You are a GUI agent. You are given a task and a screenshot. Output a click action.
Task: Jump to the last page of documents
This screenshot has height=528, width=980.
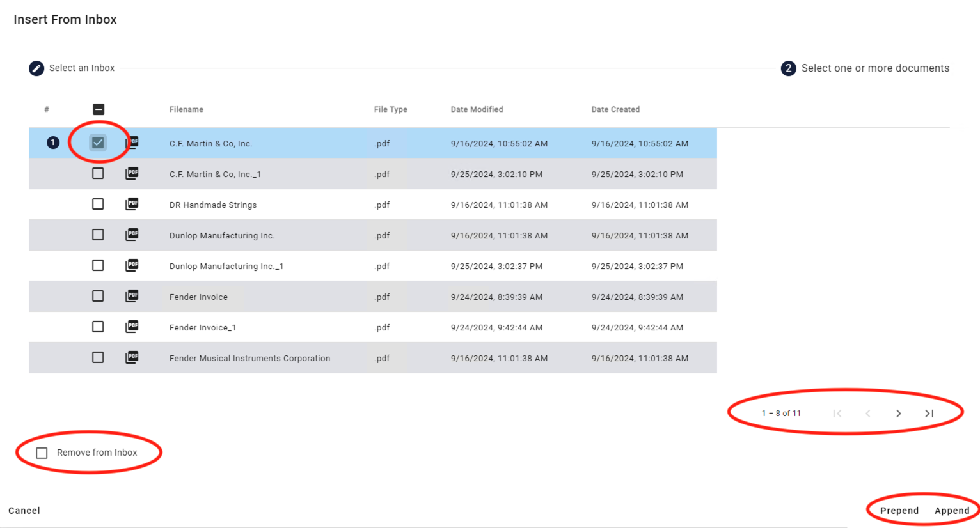click(929, 414)
